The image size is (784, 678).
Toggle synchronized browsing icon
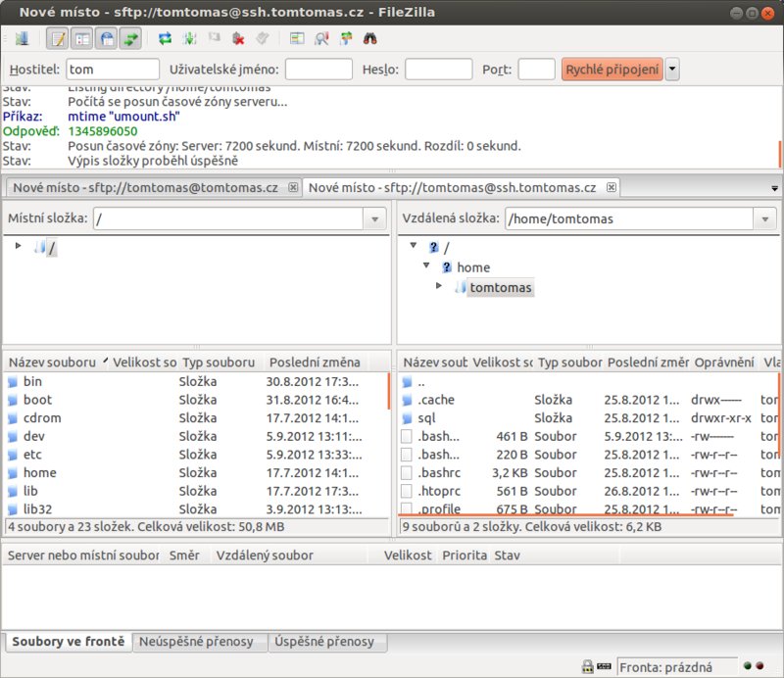click(x=346, y=38)
